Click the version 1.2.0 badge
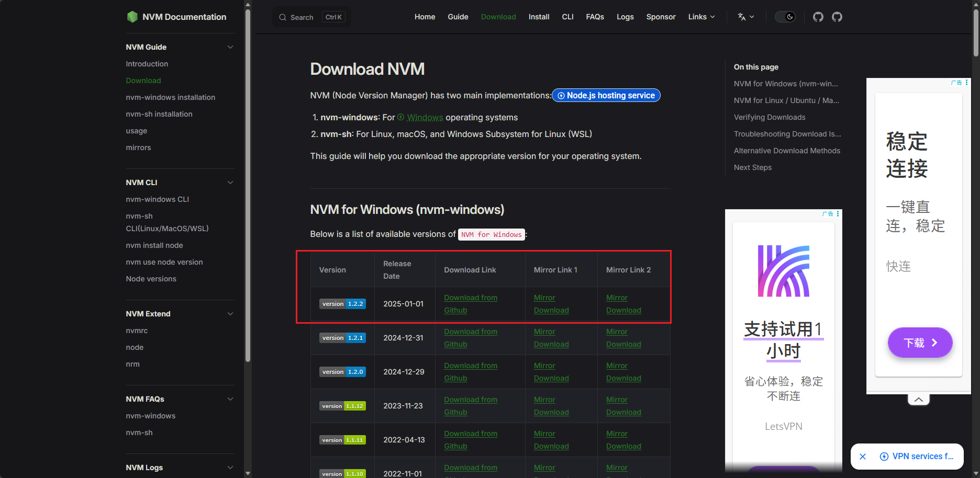Image resolution: width=980 pixels, height=478 pixels. point(343,372)
